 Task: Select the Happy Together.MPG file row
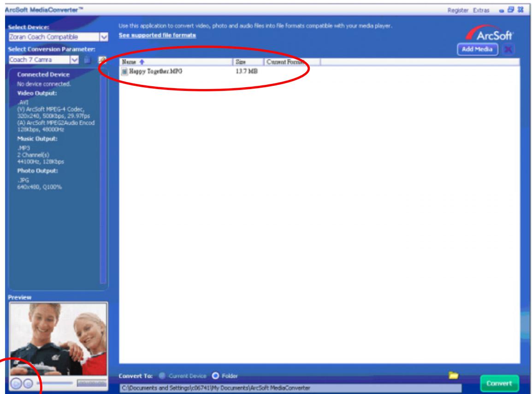[x=319, y=72]
